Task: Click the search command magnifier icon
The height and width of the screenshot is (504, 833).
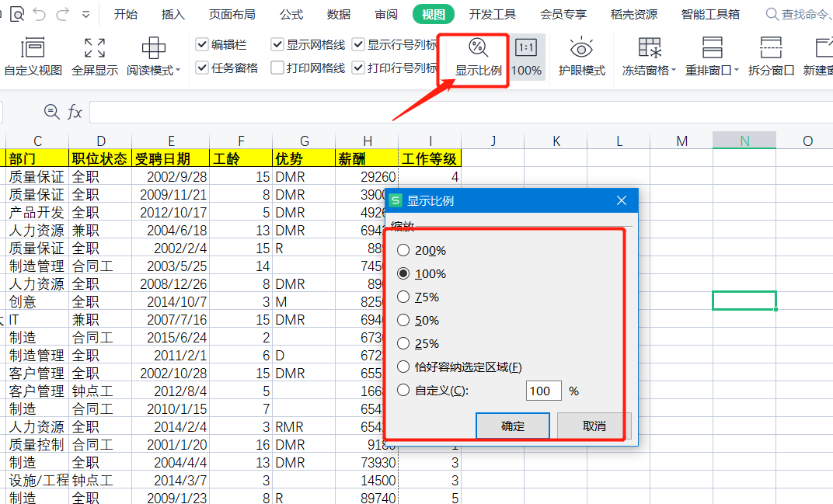Action: pyautogui.click(x=772, y=14)
